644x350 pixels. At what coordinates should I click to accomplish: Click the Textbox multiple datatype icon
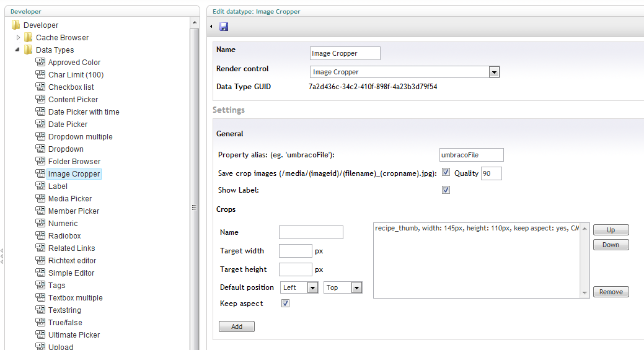(x=40, y=297)
